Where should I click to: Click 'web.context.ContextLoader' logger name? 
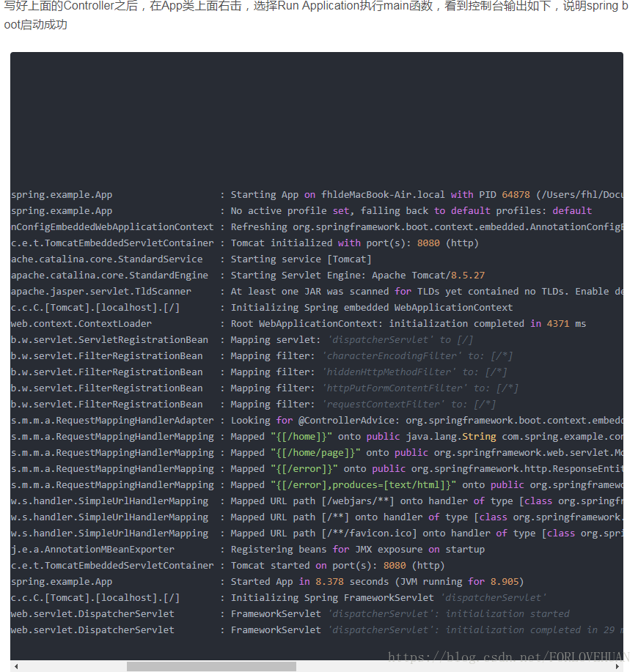(81, 324)
